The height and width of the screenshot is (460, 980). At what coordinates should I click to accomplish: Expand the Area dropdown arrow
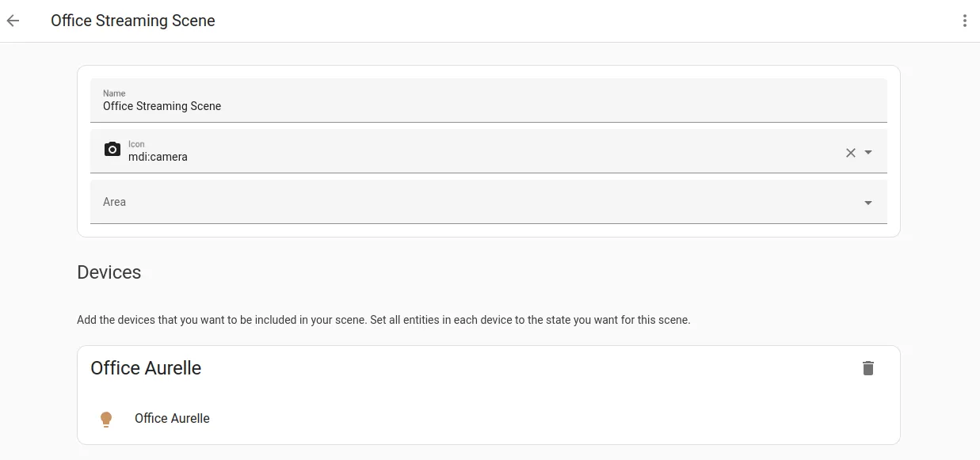(x=868, y=203)
